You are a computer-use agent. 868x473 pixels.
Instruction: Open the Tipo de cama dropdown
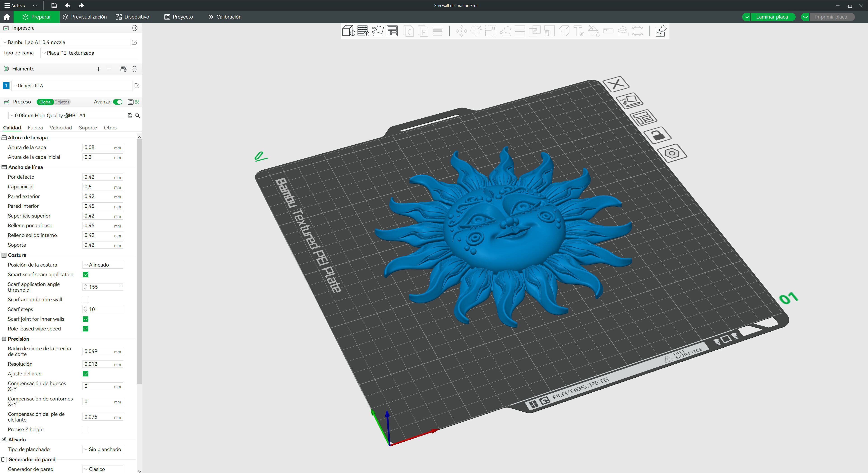(90, 53)
